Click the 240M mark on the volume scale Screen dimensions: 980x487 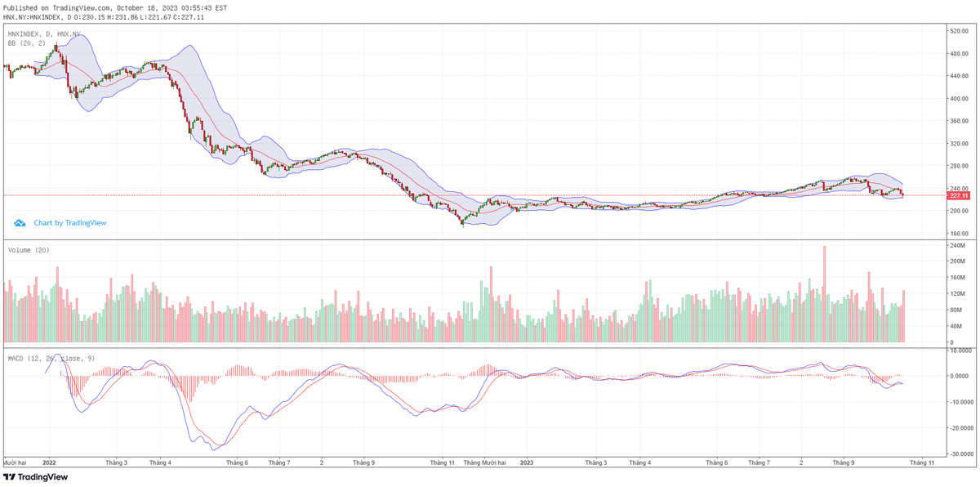956,245
